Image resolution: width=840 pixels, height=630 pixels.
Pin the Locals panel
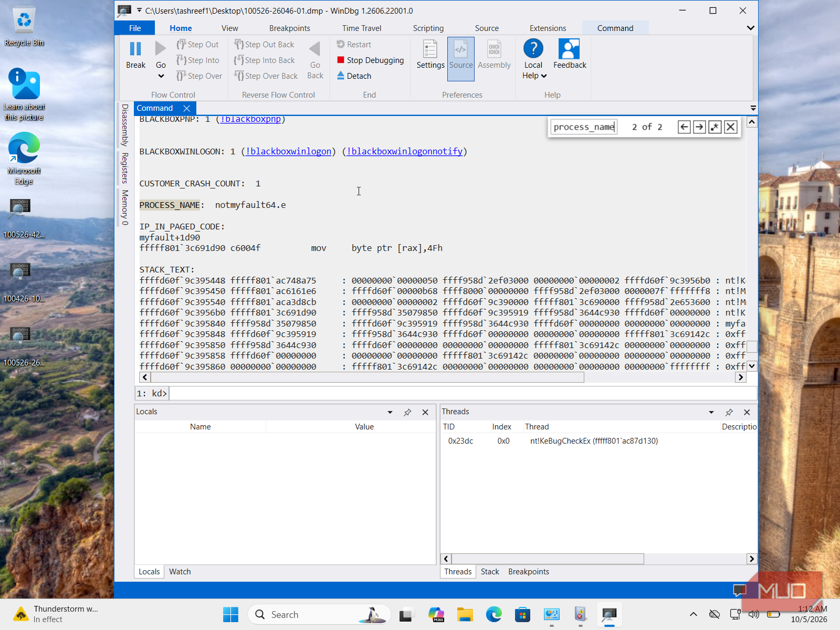pyautogui.click(x=407, y=413)
